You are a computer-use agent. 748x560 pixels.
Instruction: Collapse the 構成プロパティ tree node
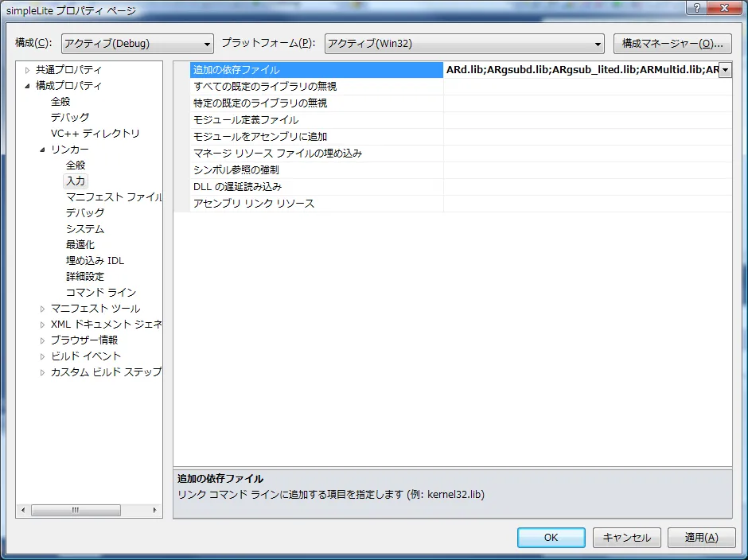click(27, 86)
